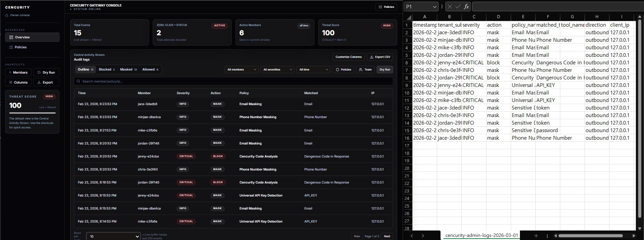
Task: Switch to the Masked tab
Action: coord(128,70)
